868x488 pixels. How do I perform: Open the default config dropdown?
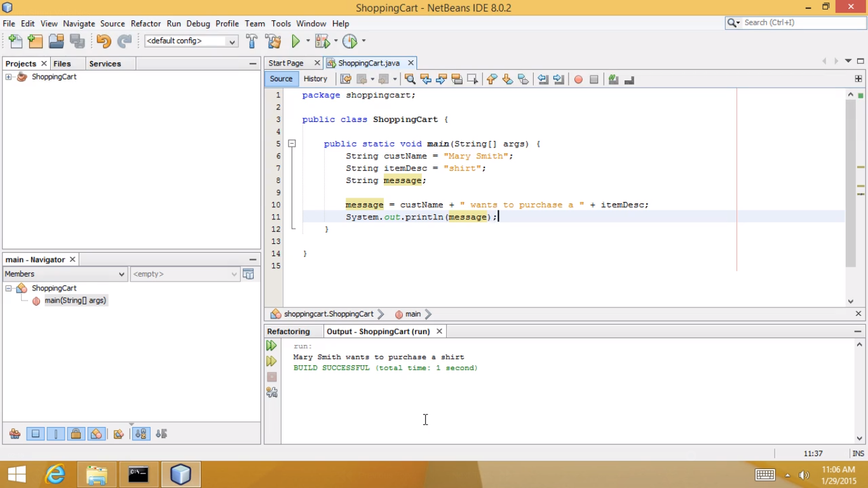(x=191, y=41)
